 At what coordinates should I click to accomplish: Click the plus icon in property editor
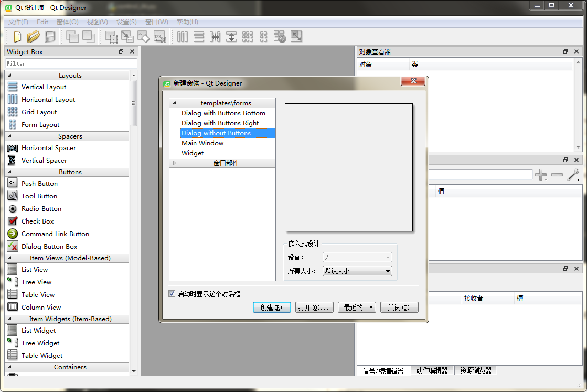(541, 175)
